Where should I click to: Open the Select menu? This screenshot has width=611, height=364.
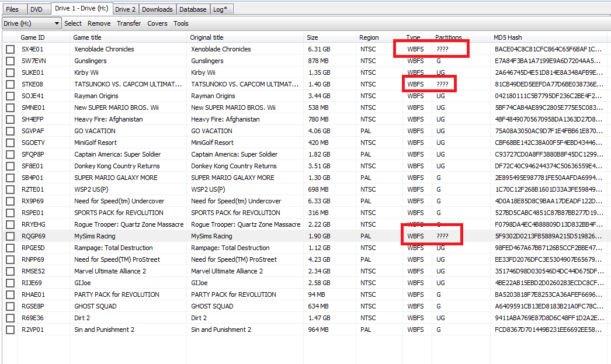pos(73,23)
